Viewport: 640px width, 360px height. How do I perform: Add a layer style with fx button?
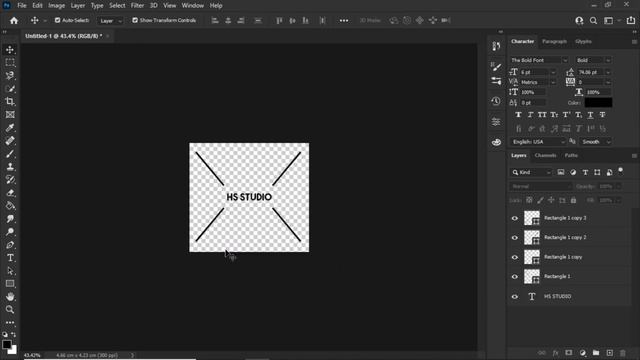[555, 353]
